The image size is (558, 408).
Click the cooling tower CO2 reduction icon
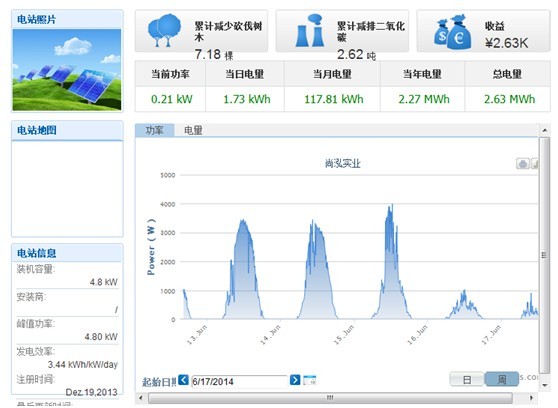click(x=309, y=31)
